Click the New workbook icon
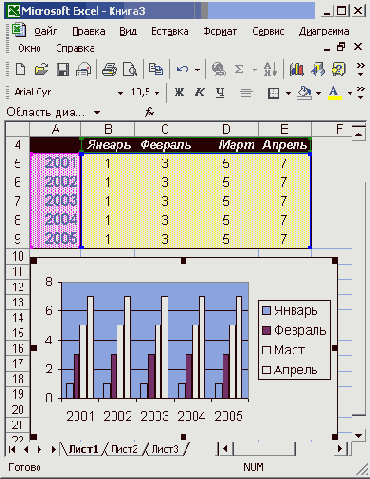This screenshot has width=370, height=479. [x=21, y=69]
